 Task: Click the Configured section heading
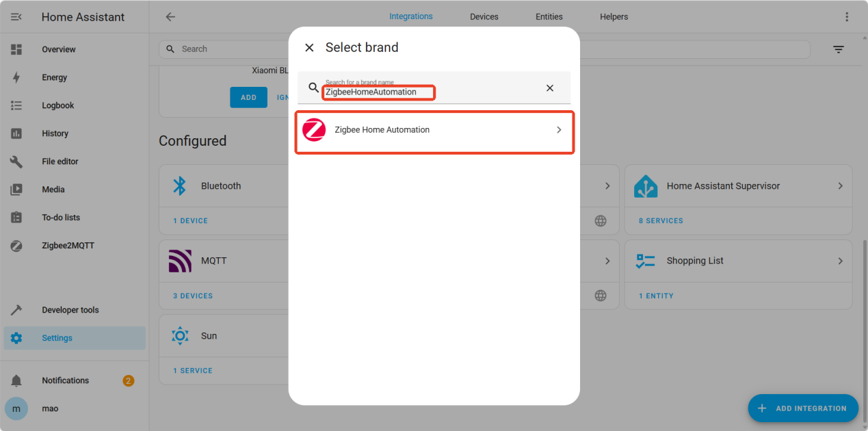point(192,141)
